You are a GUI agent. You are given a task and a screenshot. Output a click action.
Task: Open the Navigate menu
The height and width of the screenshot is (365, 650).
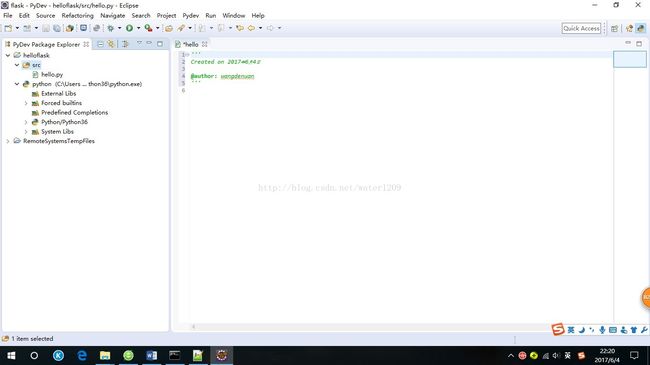click(x=113, y=15)
